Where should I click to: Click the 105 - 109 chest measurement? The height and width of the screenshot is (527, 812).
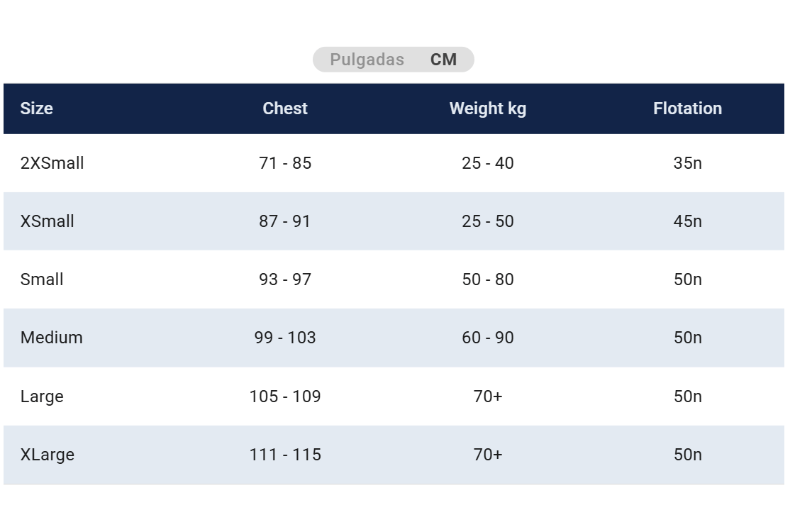pos(285,396)
